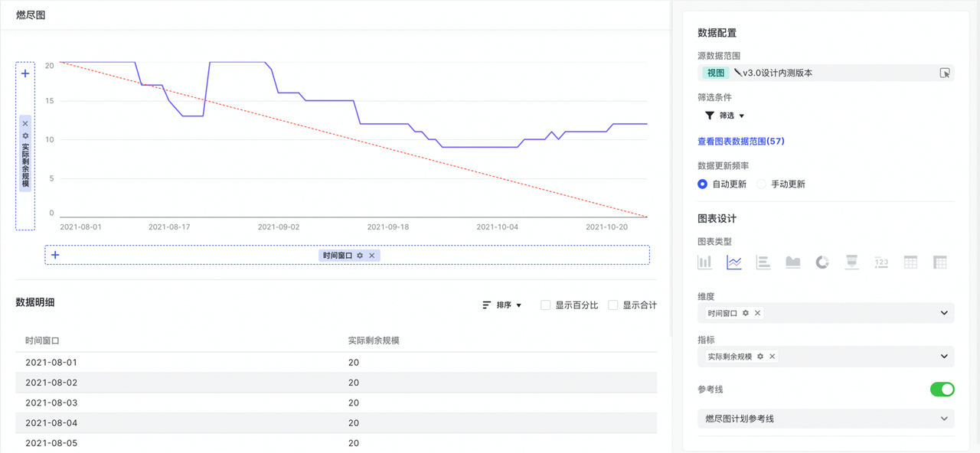980x453 pixels.
Task: Turn off the 参考线 toggle switch
Action: 942,389
